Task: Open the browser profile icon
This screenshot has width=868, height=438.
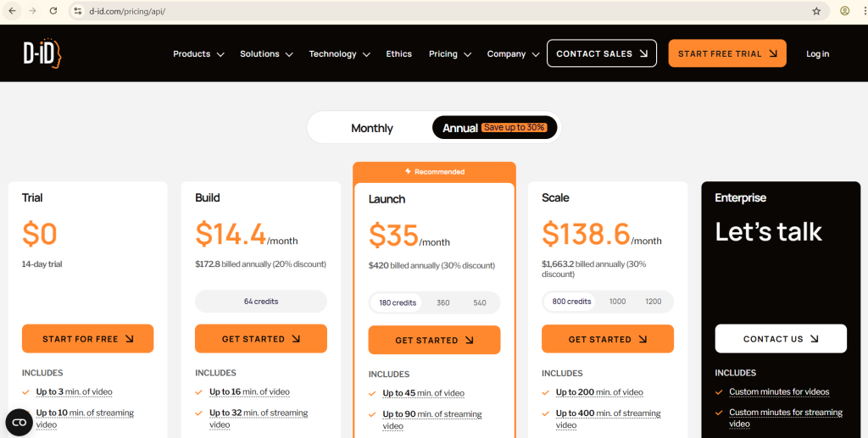Action: point(845,11)
